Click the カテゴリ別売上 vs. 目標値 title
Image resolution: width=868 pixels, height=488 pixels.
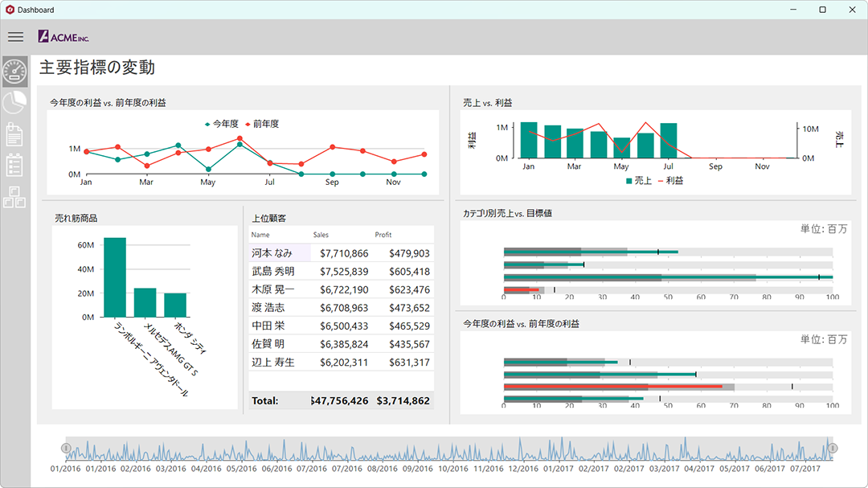507,213
